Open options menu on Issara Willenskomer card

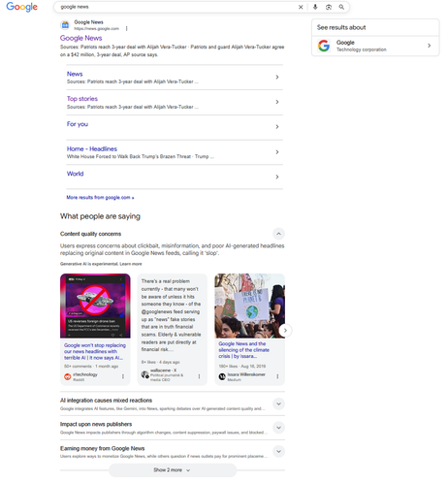pyautogui.click(x=277, y=376)
